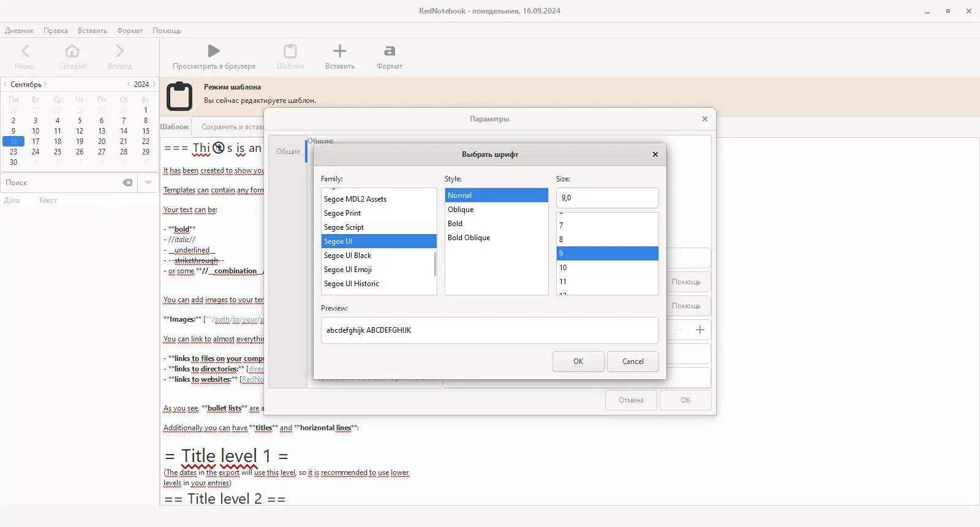Click the Текст column header
Image resolution: width=980 pixels, height=527 pixels.
click(48, 200)
